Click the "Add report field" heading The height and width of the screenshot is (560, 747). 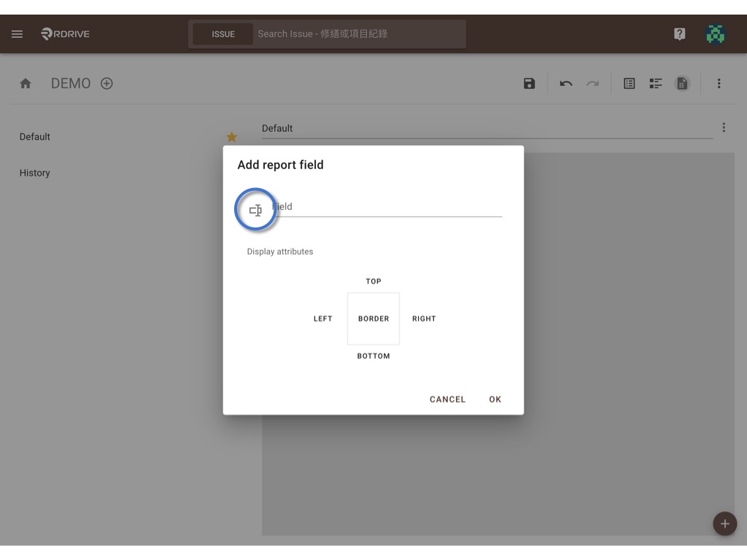(281, 165)
